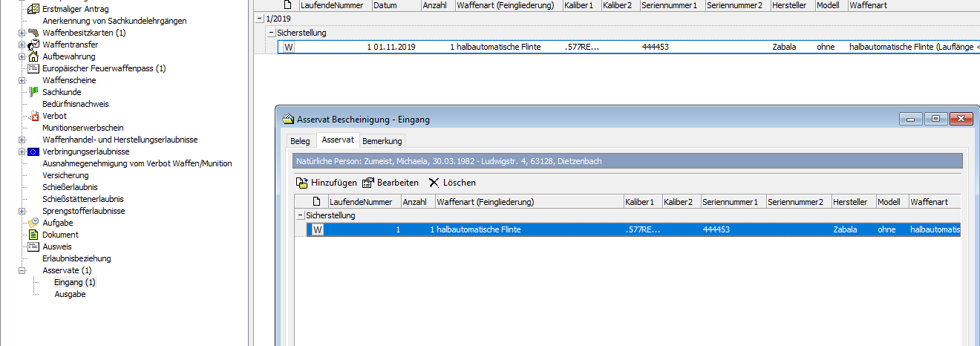The height and width of the screenshot is (346, 980).
Task: Click the Dokument page icon in tree
Action: coord(33,235)
